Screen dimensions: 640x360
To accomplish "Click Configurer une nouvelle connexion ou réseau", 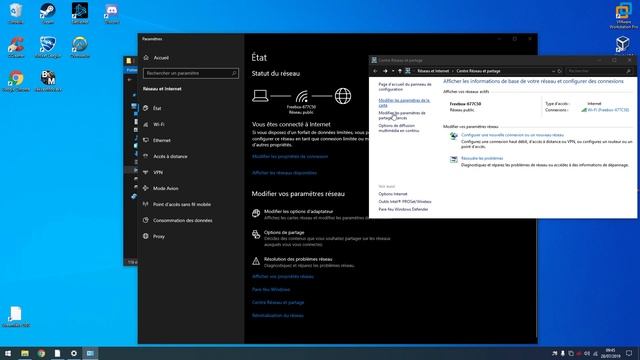I will pos(512,135).
